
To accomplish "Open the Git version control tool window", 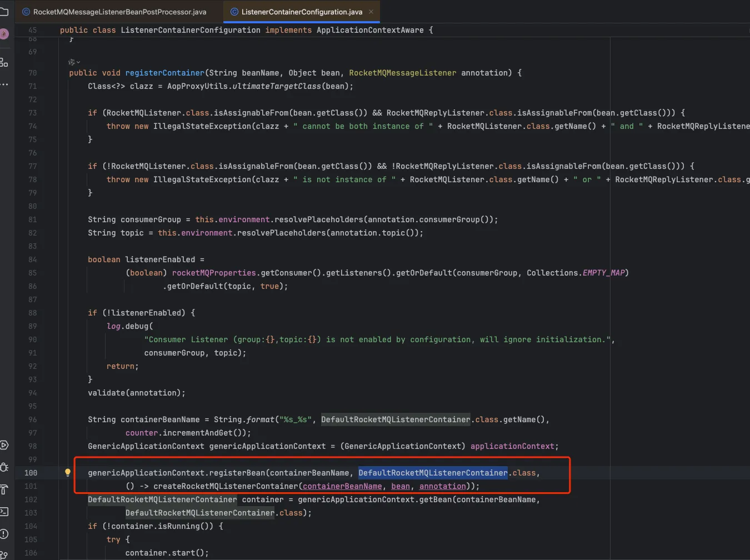I will [x=4, y=555].
